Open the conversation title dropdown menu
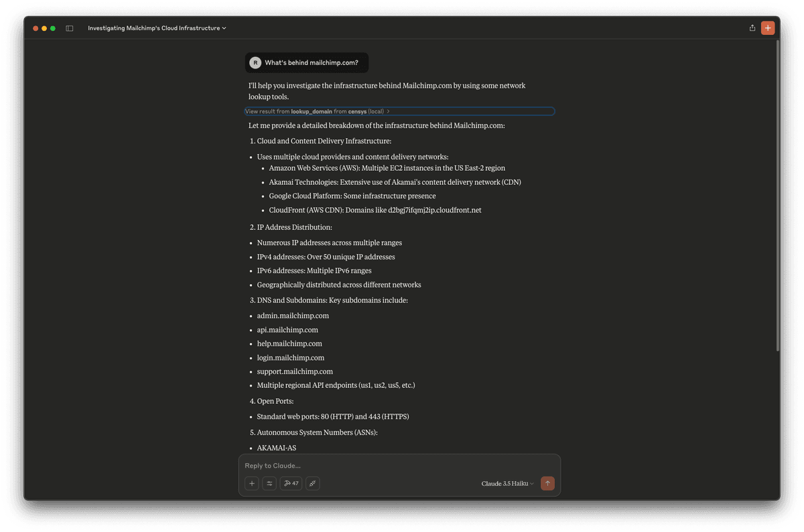This screenshot has width=804, height=532. click(157, 28)
